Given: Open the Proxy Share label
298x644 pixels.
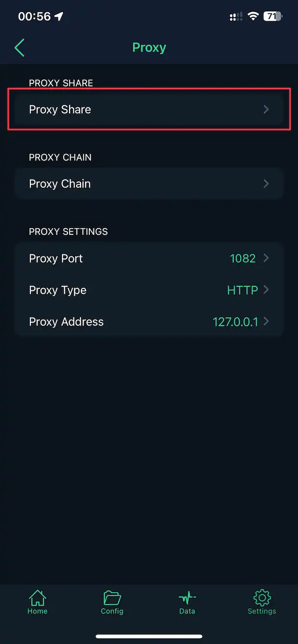Looking at the screenshot, I should [x=60, y=110].
